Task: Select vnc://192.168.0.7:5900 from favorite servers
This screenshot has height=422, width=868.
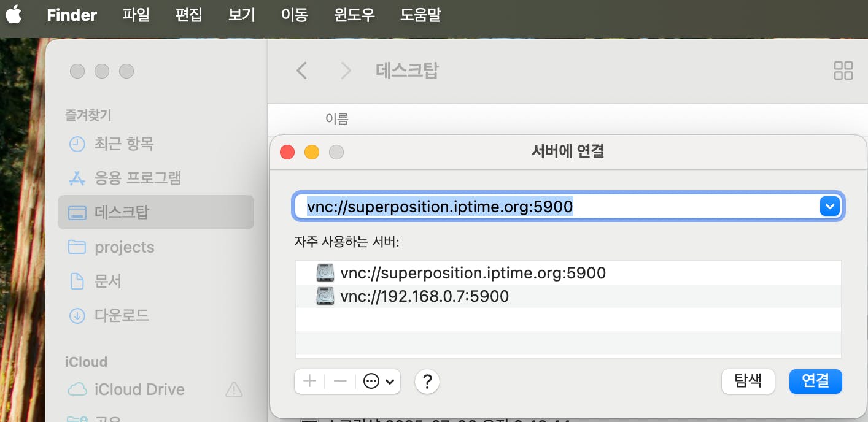Action: click(425, 296)
